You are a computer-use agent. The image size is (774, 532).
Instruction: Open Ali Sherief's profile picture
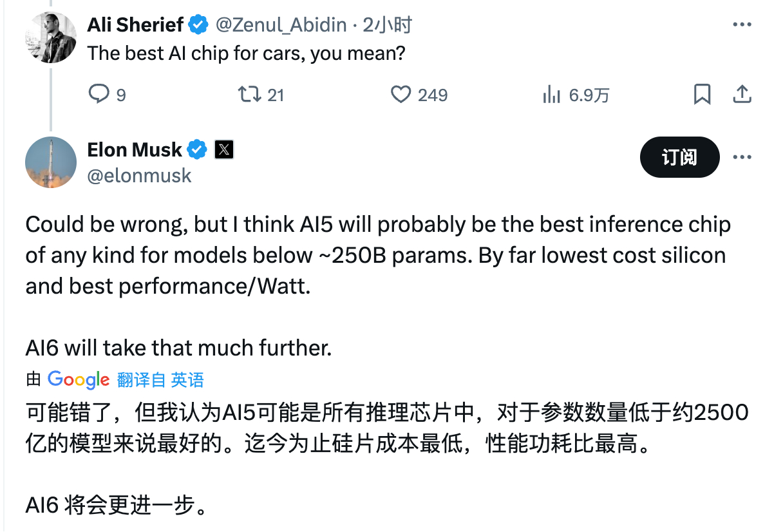(x=50, y=37)
